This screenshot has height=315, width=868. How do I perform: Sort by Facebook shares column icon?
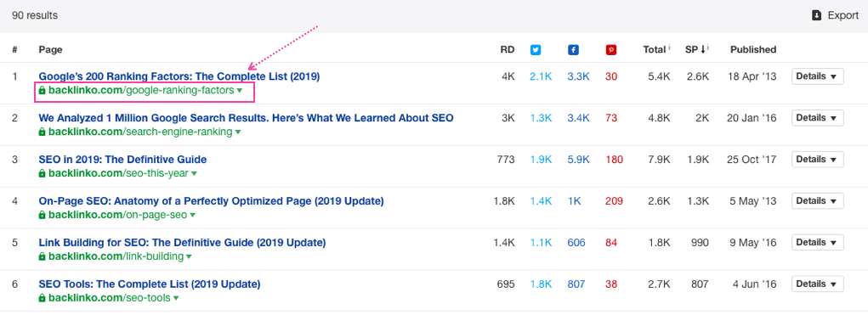click(x=573, y=50)
